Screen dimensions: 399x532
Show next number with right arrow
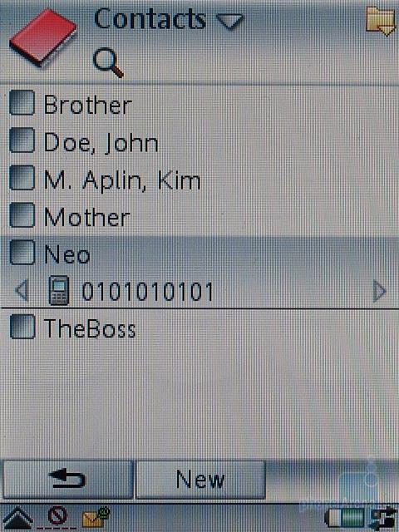379,291
